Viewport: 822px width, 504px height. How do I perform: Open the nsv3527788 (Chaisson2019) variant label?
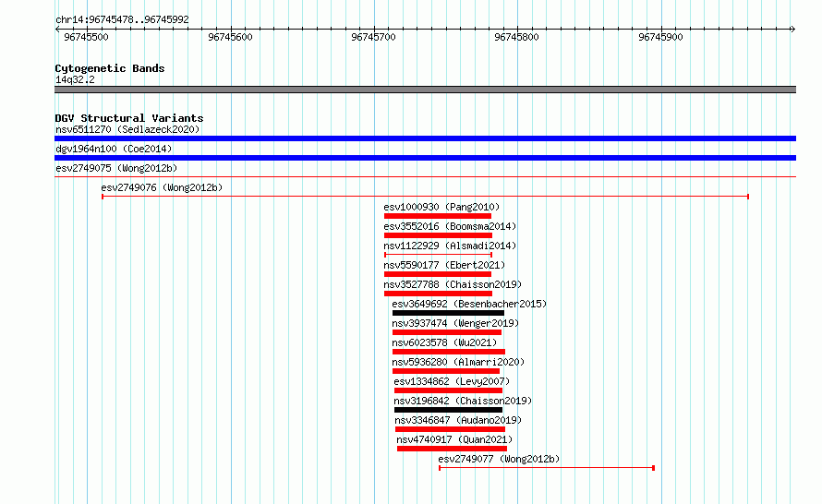tap(453, 284)
